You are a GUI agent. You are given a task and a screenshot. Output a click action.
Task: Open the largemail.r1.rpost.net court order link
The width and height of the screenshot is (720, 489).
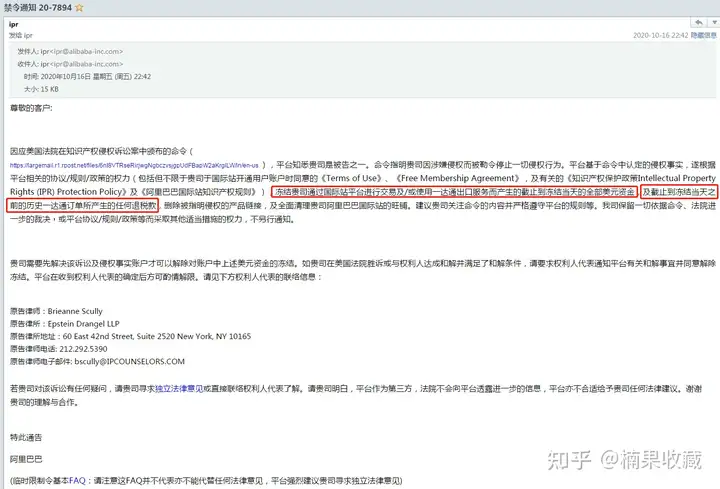134,165
